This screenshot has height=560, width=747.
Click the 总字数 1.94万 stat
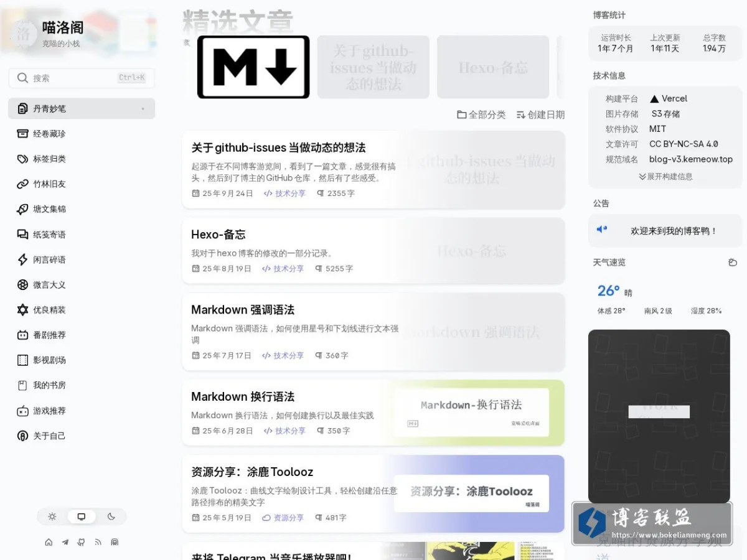(714, 44)
